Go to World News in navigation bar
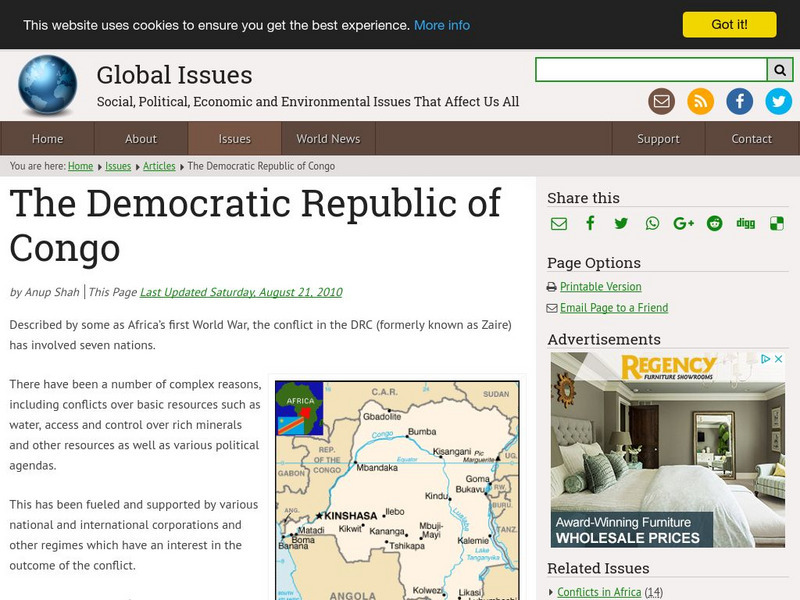 click(328, 139)
